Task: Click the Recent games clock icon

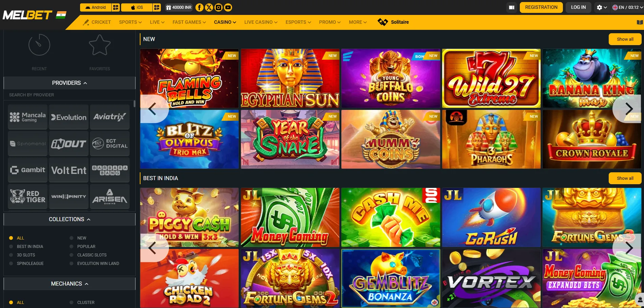Action: (39, 45)
